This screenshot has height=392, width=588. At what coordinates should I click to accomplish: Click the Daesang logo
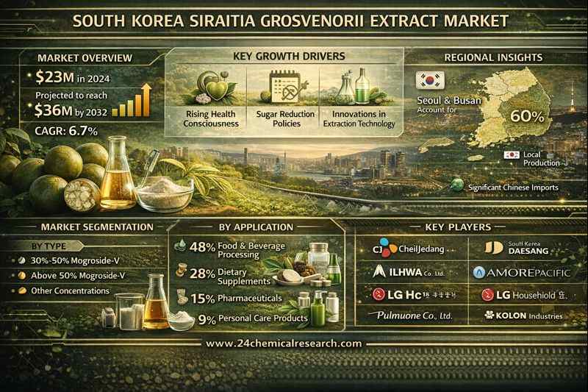517,248
